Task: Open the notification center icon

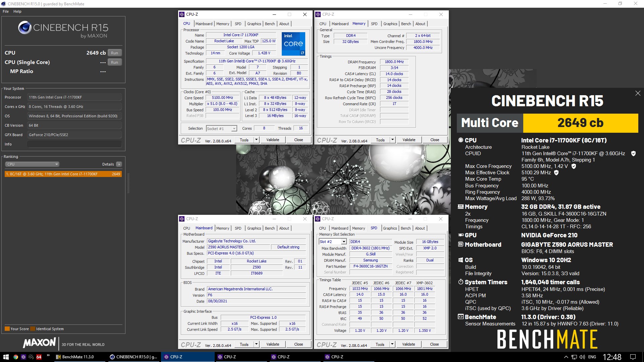Action: (633, 357)
